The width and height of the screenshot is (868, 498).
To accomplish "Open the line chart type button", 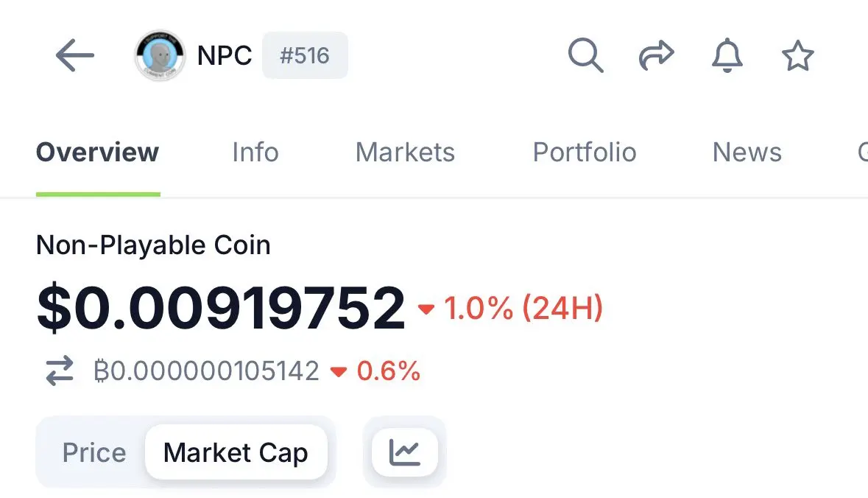I will click(405, 452).
